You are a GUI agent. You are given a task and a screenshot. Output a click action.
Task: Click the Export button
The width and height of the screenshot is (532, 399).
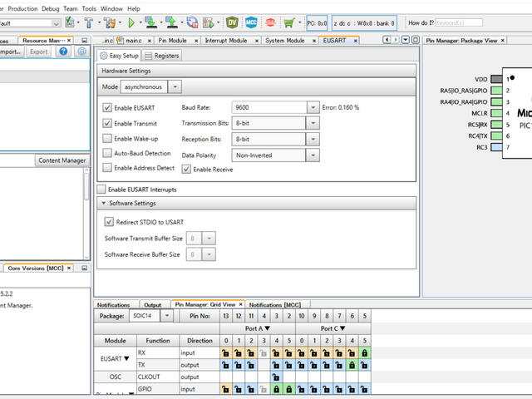click(x=38, y=52)
